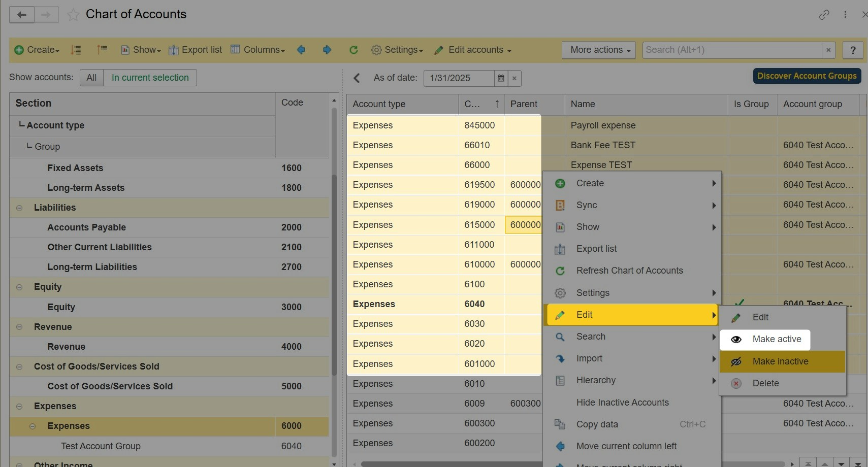Viewport: 868px width, 467px height.
Task: Select In current selection filter
Action: 150,78
